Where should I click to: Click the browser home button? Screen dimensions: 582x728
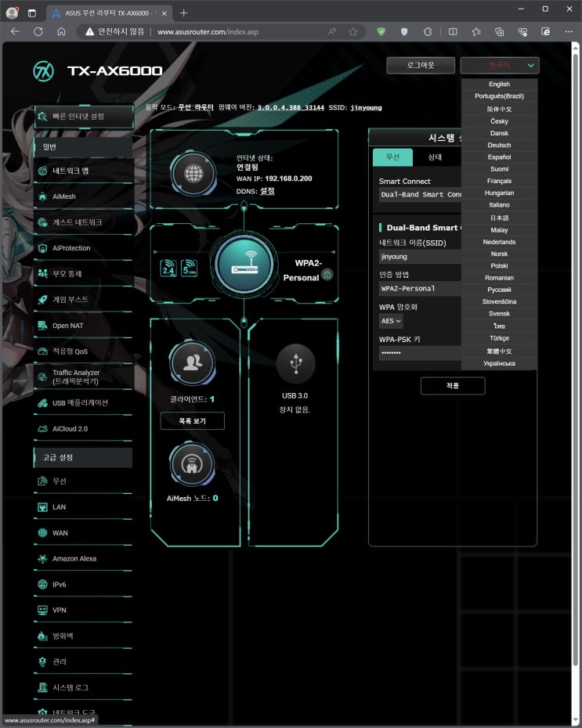pyautogui.click(x=61, y=31)
